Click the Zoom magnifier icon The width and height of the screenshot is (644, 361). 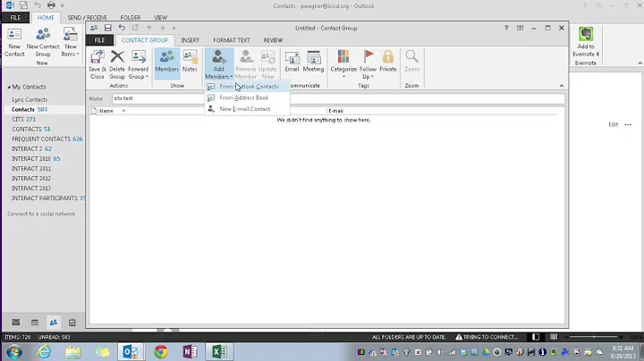click(411, 61)
